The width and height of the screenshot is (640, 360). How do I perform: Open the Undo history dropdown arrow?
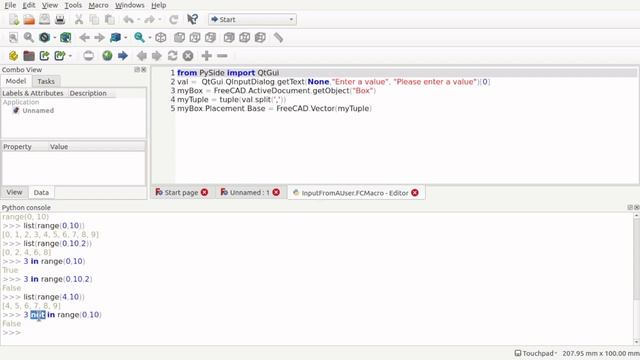138,20
